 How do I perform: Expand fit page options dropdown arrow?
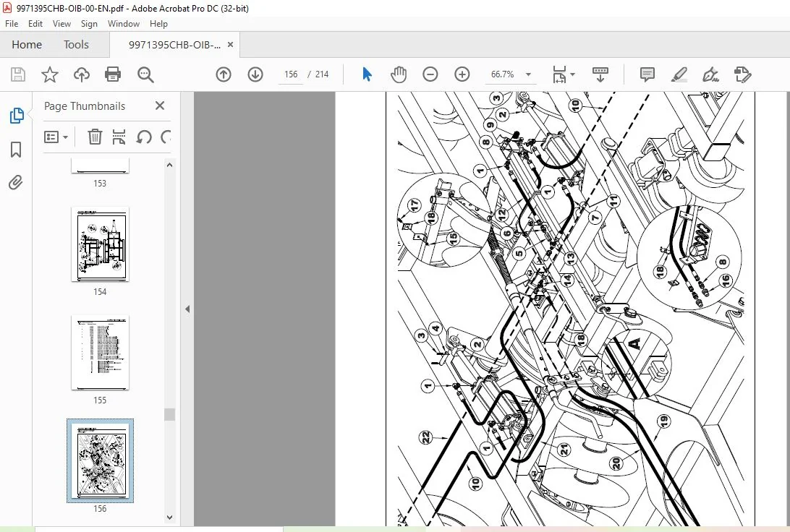(573, 74)
